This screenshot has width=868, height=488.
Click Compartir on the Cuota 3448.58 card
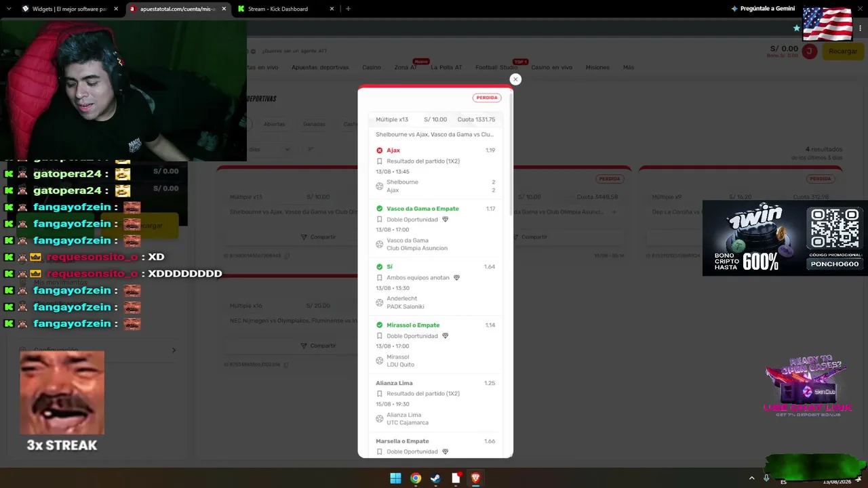point(530,237)
